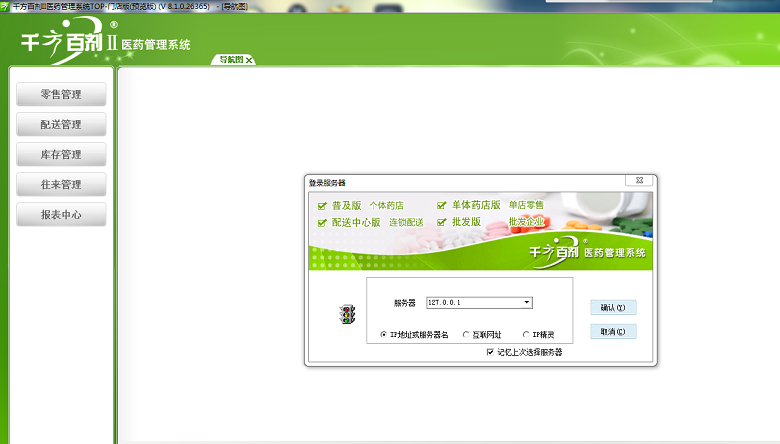Open 库存管理 in the sidebar
Image resolution: width=780 pixels, height=444 pixels.
(61, 155)
